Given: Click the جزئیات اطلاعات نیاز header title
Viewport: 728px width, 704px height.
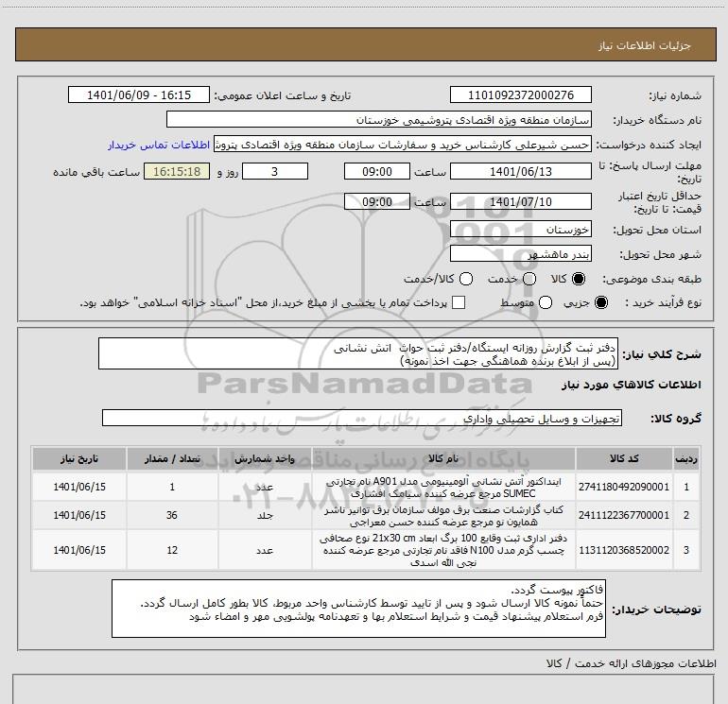Looking at the screenshot, I should pyautogui.click(x=645, y=45).
